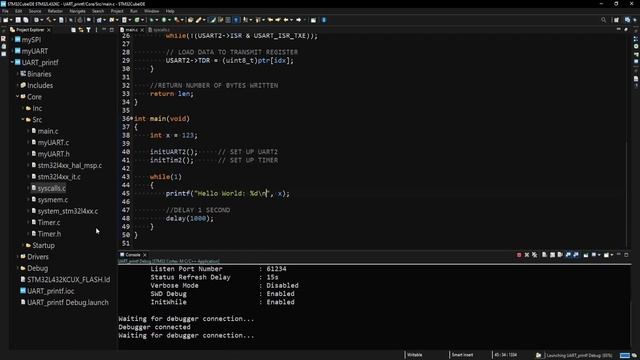Toggle Pin Console in Console toolbar
Image resolution: width=640 pixels, height=360 pixels.
coord(586,255)
